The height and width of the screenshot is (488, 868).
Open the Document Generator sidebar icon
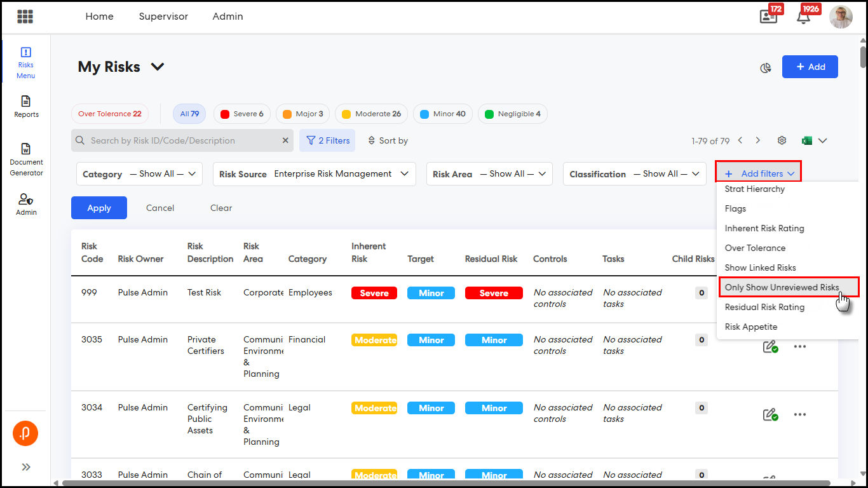(x=26, y=159)
